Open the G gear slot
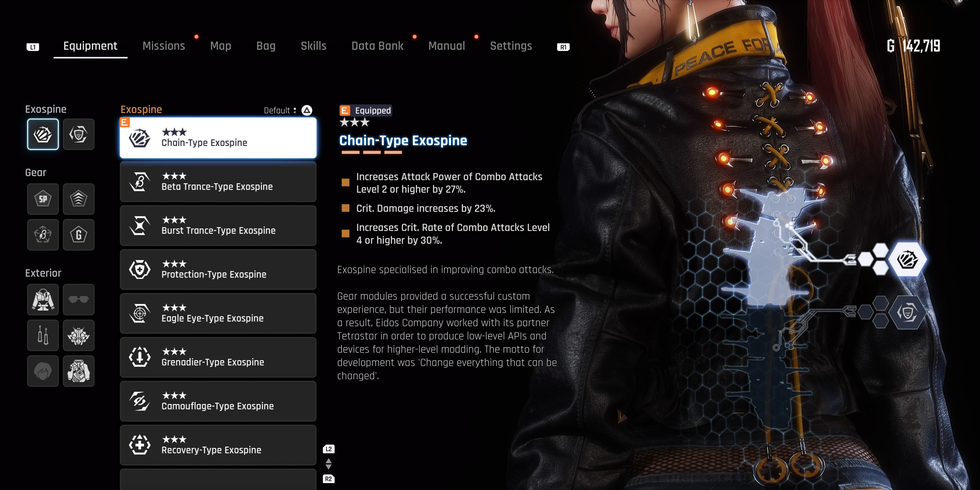Image resolution: width=980 pixels, height=490 pixels. coord(78,234)
